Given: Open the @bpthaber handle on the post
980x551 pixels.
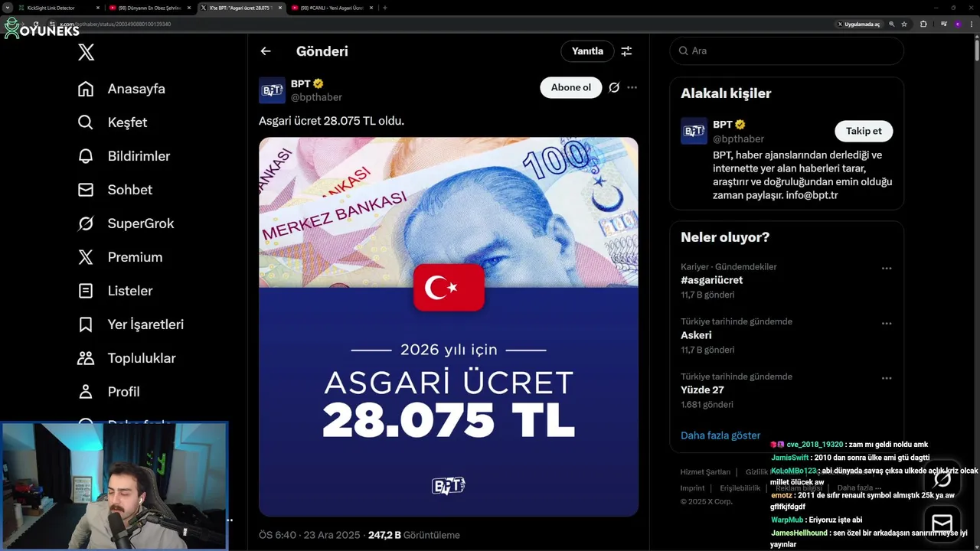Looking at the screenshot, I should (x=316, y=97).
